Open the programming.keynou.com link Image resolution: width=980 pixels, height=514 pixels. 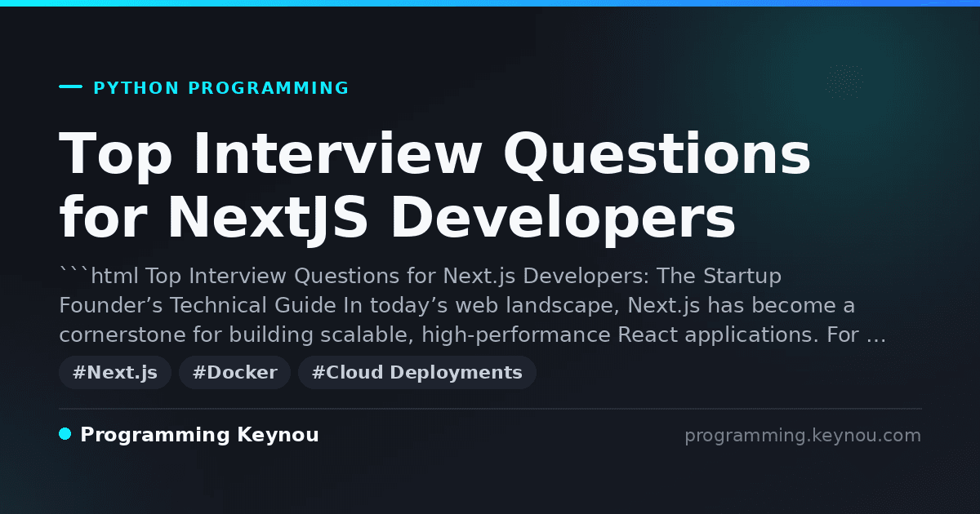pyautogui.click(x=803, y=436)
